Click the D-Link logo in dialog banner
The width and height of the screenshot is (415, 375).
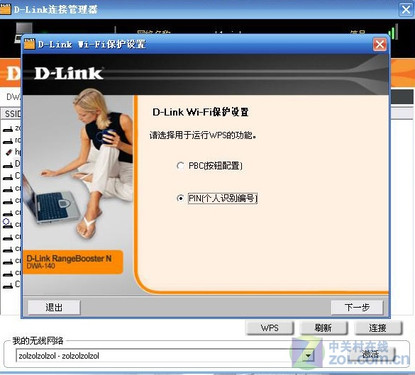(x=68, y=73)
